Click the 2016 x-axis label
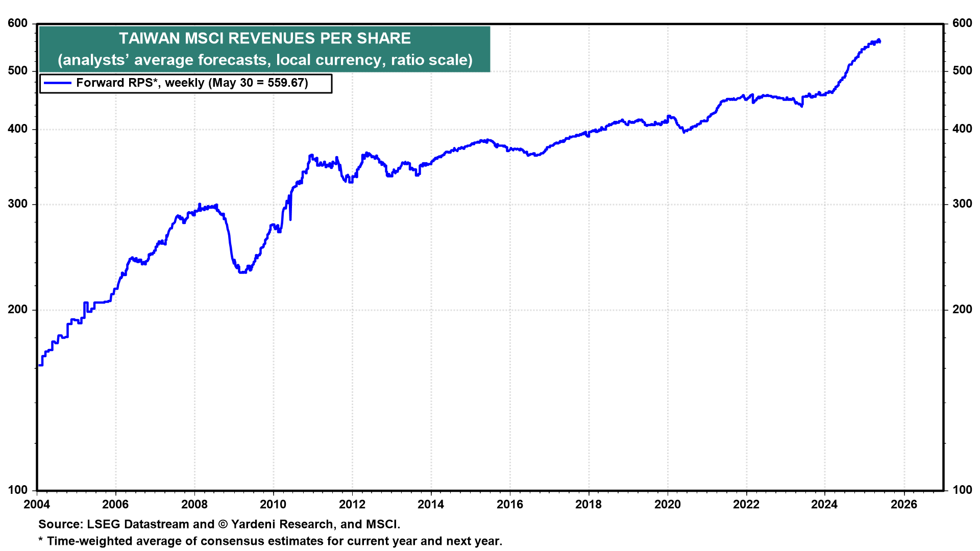980x551 pixels. click(x=510, y=505)
